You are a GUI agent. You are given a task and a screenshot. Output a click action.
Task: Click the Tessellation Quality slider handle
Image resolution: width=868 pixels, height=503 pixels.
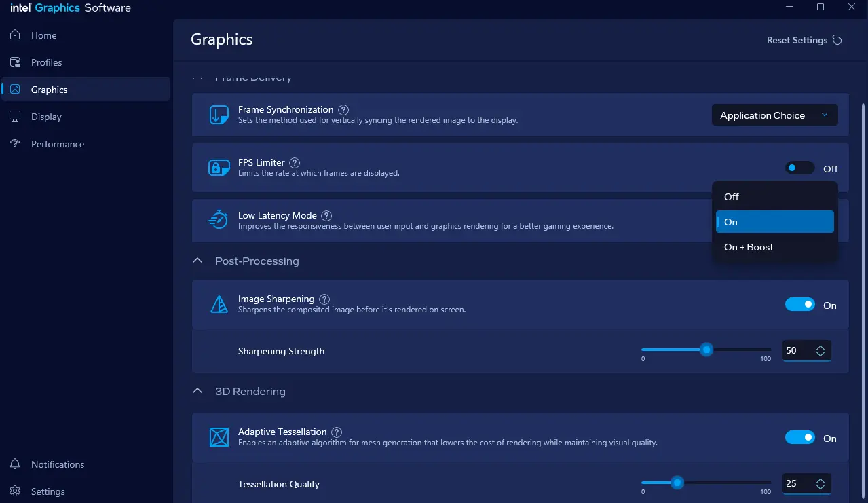click(677, 483)
